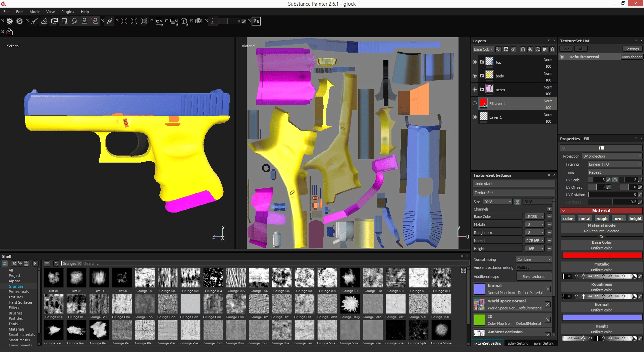Toggle the color channel button

(x=568, y=219)
